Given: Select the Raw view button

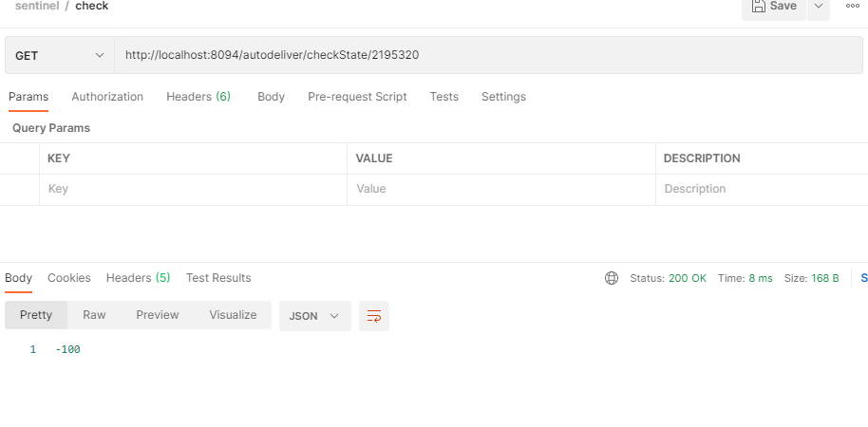Looking at the screenshot, I should coord(94,315).
